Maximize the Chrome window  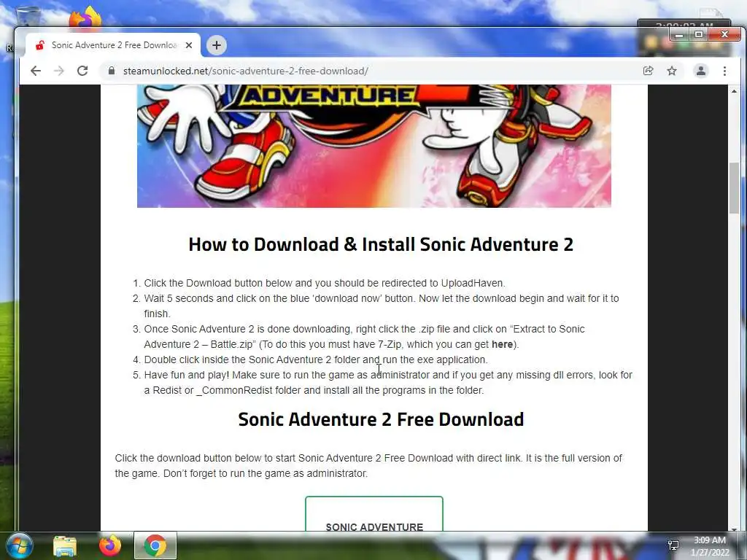pyautogui.click(x=699, y=34)
